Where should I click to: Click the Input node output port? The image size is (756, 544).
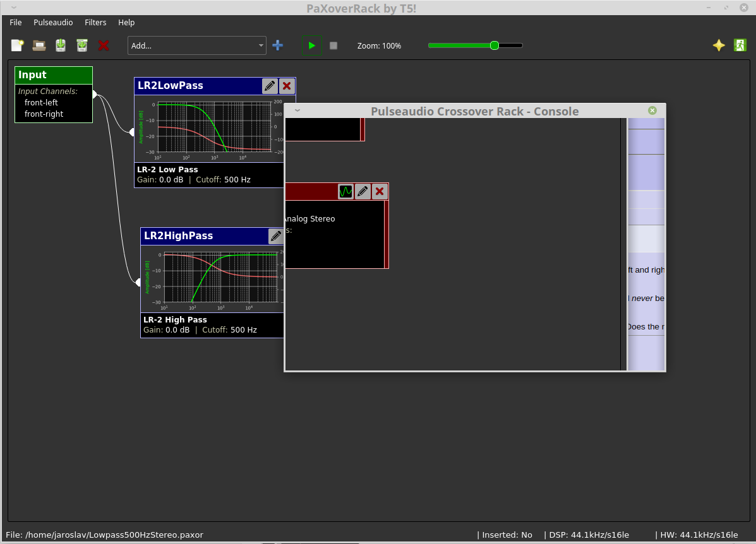pyautogui.click(x=95, y=95)
